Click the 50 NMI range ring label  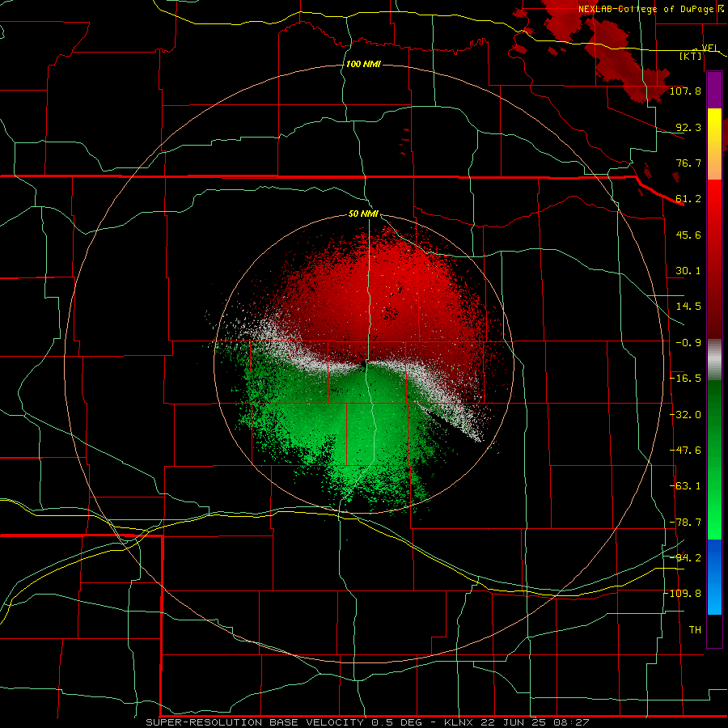pyautogui.click(x=363, y=214)
